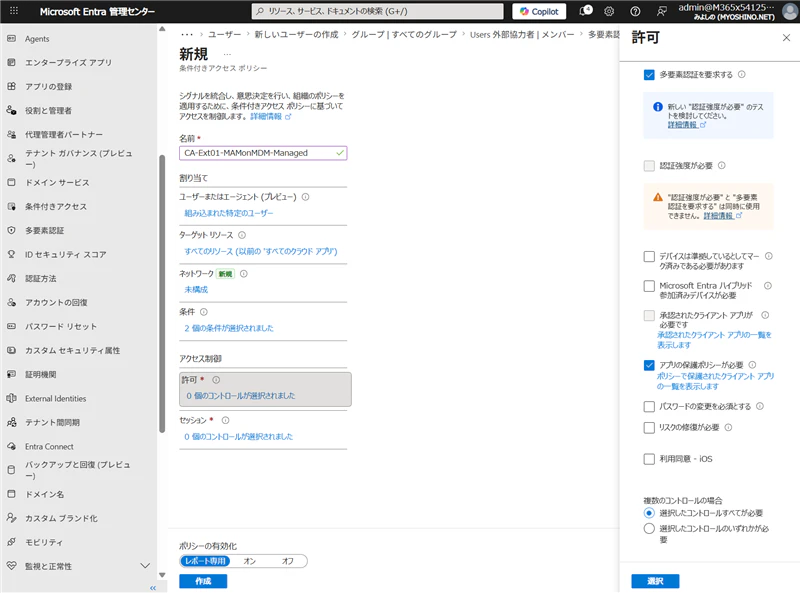Open 組み込まれた特定のユーザー link
Viewport: 800px width, 593px height.
click(x=229, y=213)
